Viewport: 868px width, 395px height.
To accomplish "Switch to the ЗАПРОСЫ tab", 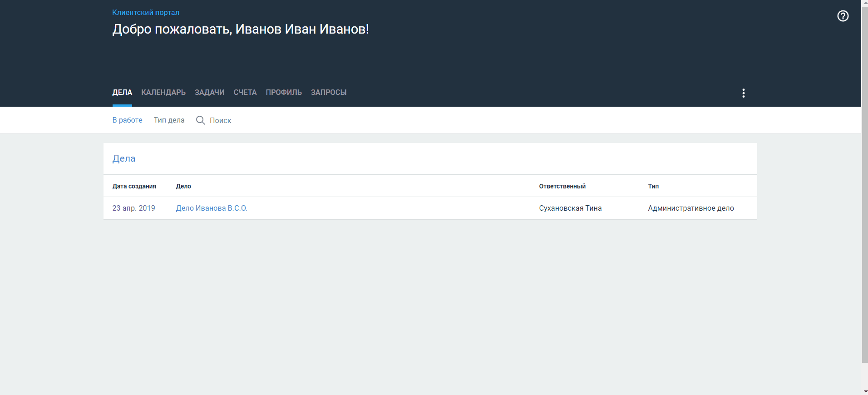I will coord(329,93).
